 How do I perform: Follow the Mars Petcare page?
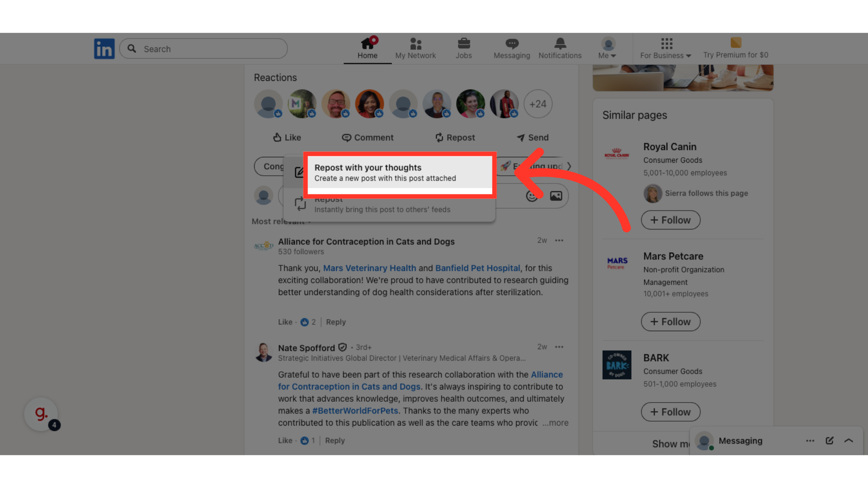click(x=670, y=322)
